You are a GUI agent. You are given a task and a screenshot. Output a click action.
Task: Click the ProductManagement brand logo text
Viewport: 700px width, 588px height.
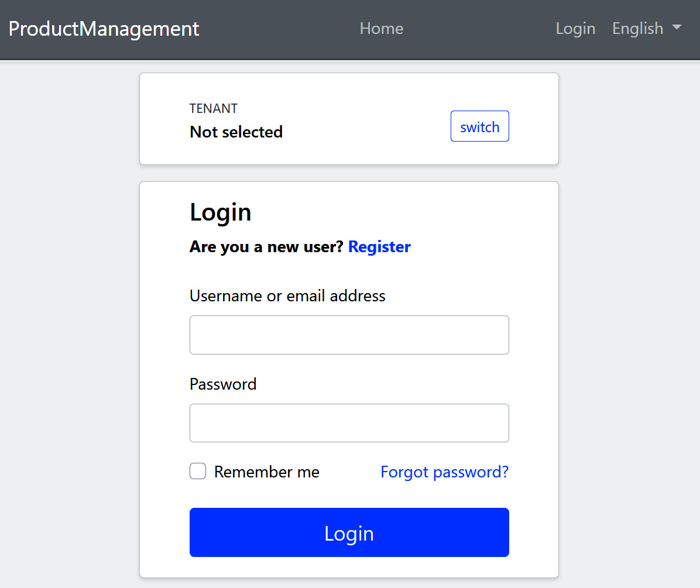pyautogui.click(x=104, y=29)
